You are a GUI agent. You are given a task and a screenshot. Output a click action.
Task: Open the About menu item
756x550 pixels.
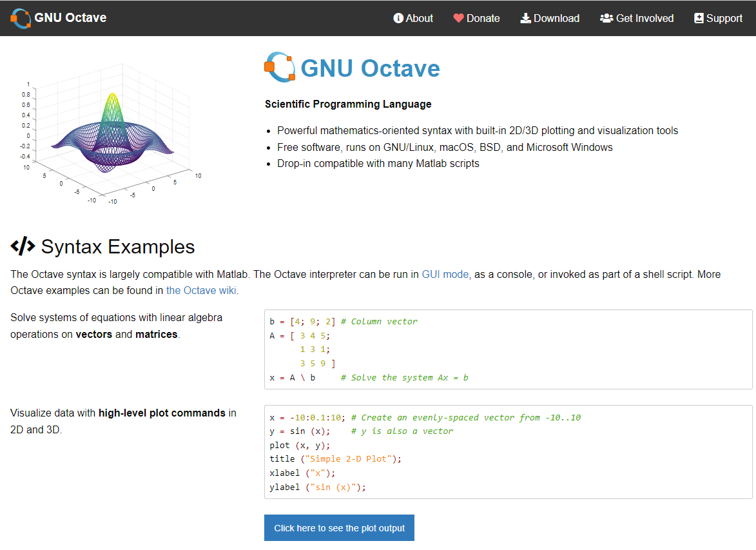point(413,18)
